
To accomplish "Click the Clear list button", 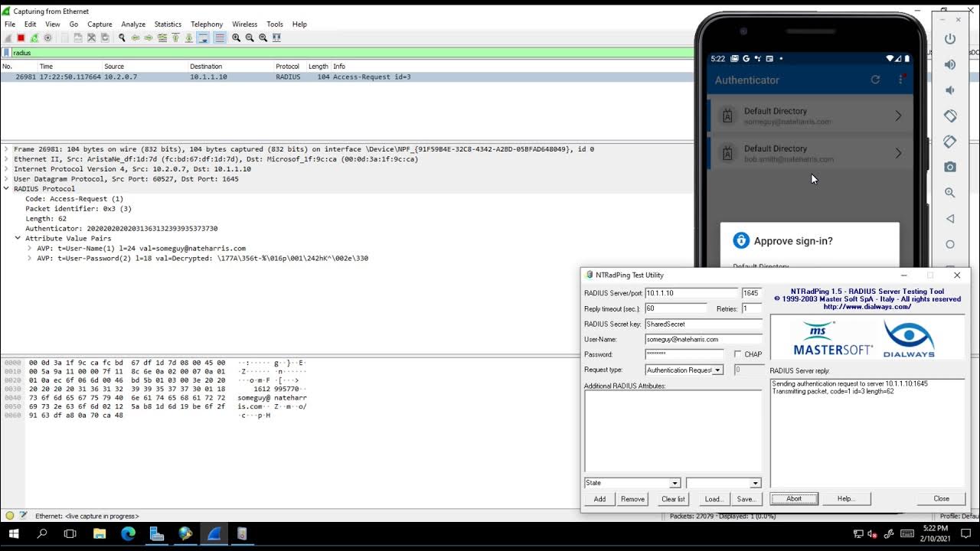I will pos(673,499).
